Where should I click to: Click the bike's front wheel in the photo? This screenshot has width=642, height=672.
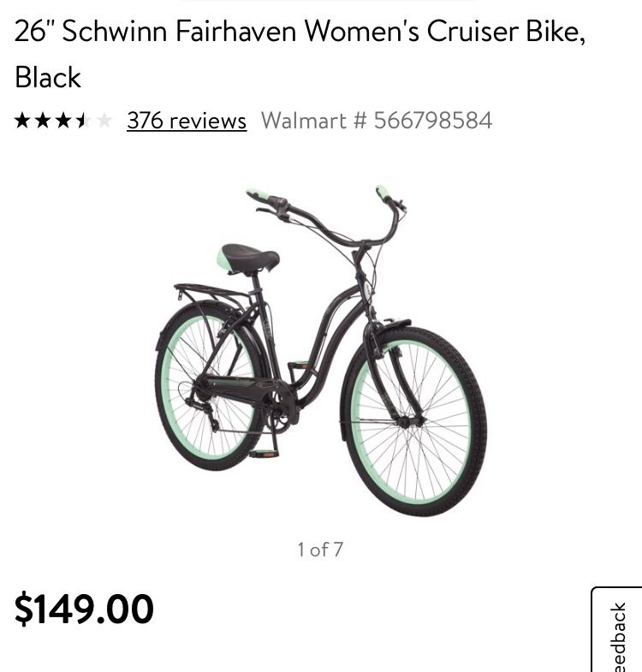(x=414, y=422)
